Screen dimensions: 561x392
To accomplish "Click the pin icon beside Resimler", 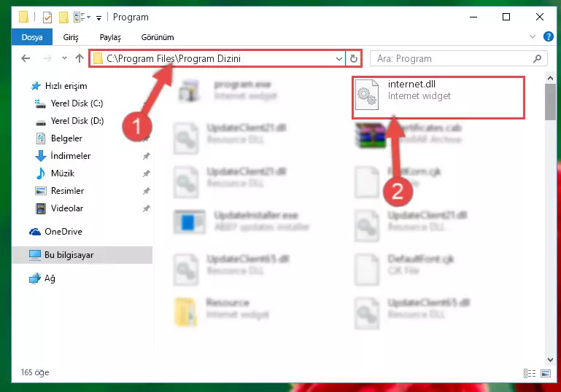I will 146,191.
